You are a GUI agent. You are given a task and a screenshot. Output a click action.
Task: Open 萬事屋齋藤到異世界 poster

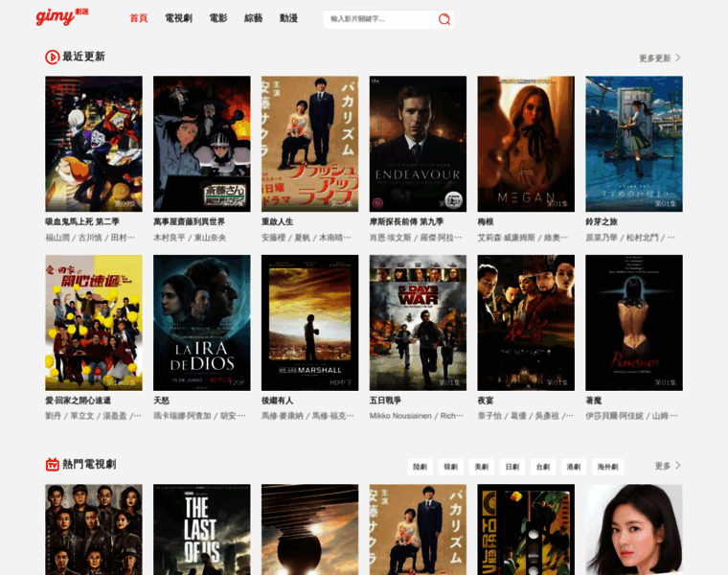[x=202, y=144]
